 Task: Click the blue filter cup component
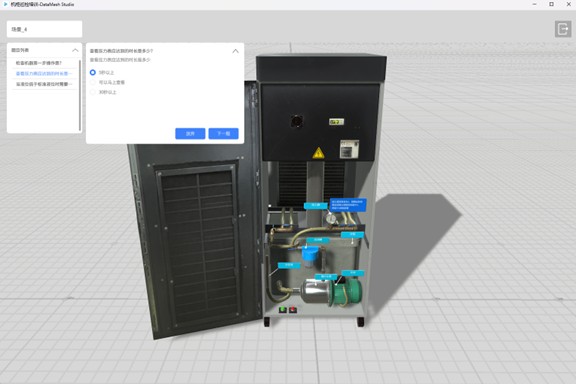310,256
